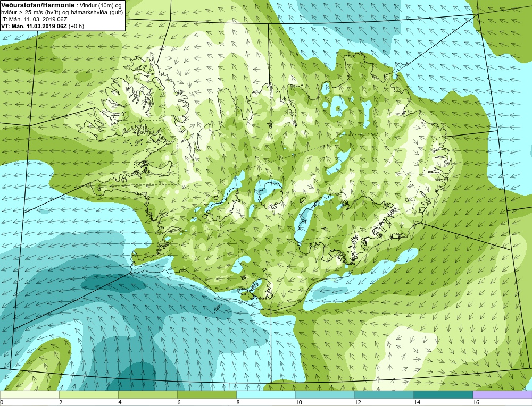Click the legend label '8'
532x406 pixels.
pyautogui.click(x=238, y=402)
